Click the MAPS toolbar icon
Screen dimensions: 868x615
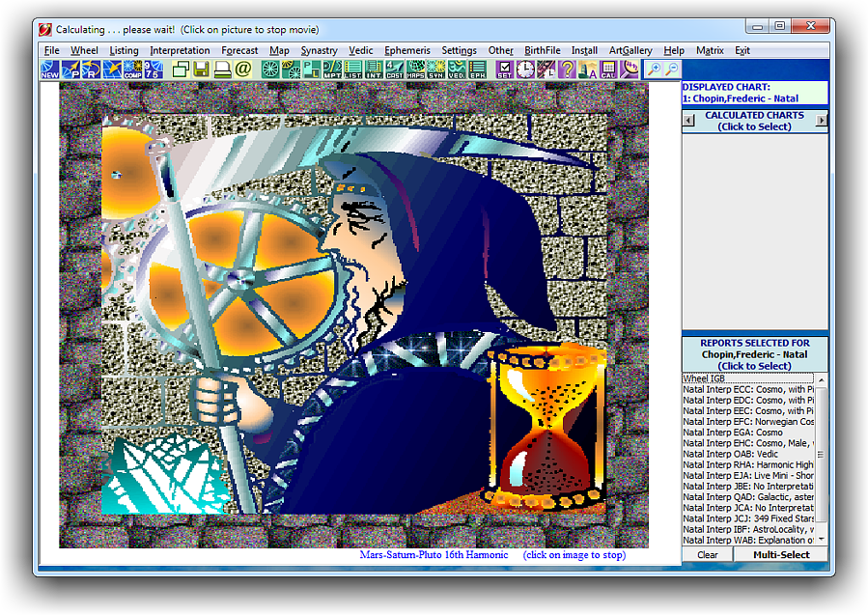click(x=415, y=70)
